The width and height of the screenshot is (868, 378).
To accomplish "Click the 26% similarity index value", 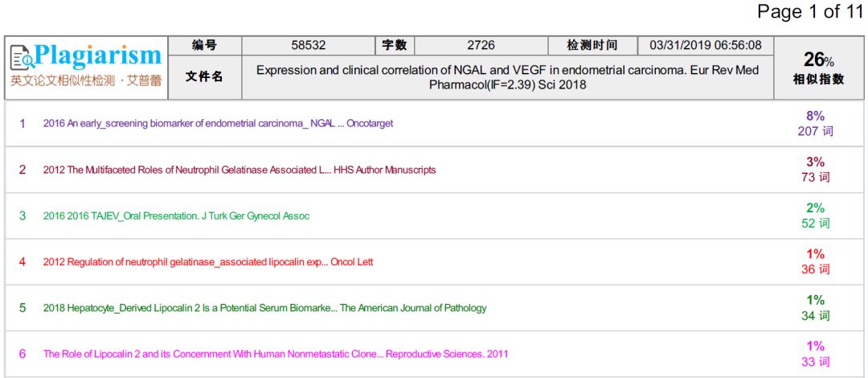I will click(818, 60).
